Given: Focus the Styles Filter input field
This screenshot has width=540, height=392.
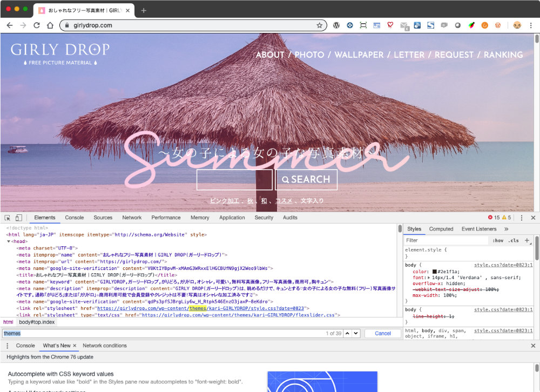Looking at the screenshot, I should 446,240.
